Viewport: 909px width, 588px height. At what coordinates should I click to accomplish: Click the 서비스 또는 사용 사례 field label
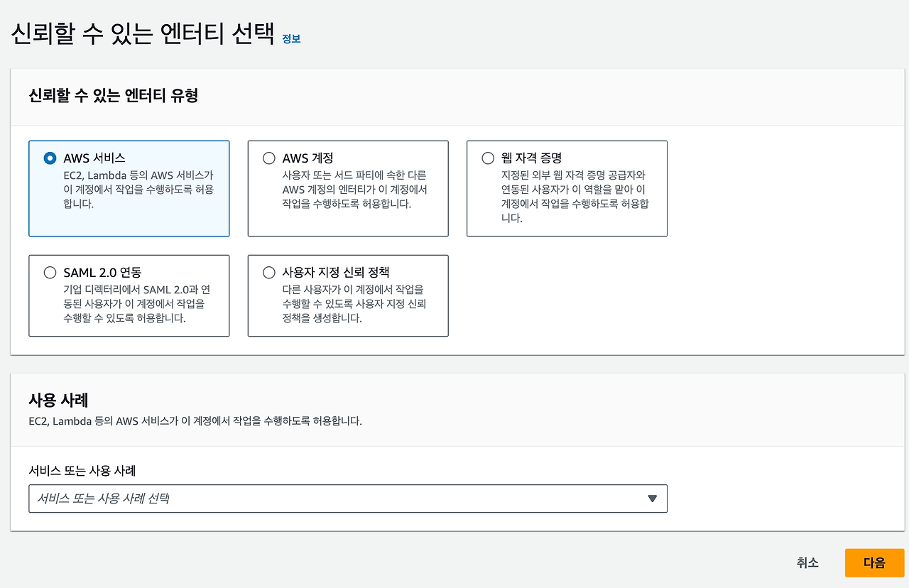(x=82, y=470)
